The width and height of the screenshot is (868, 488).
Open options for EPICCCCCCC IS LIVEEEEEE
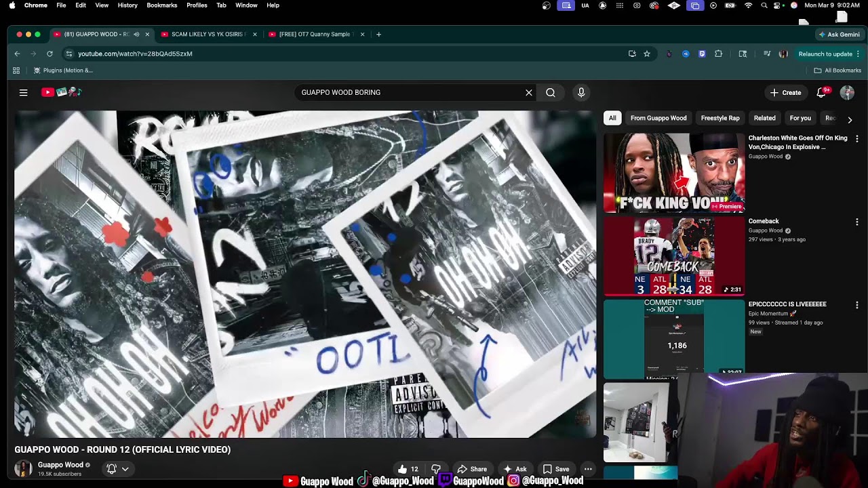[857, 305]
